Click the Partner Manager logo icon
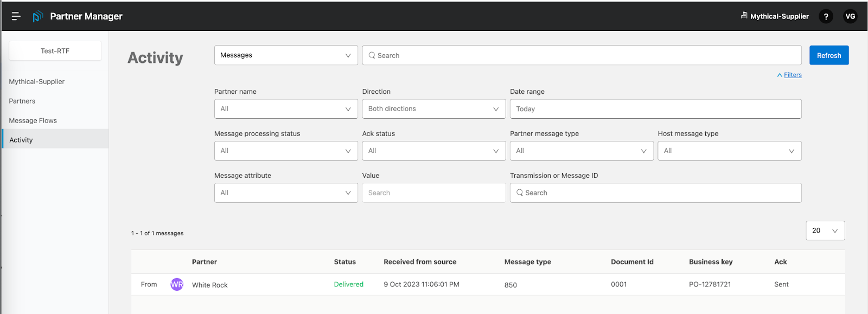 37,16
